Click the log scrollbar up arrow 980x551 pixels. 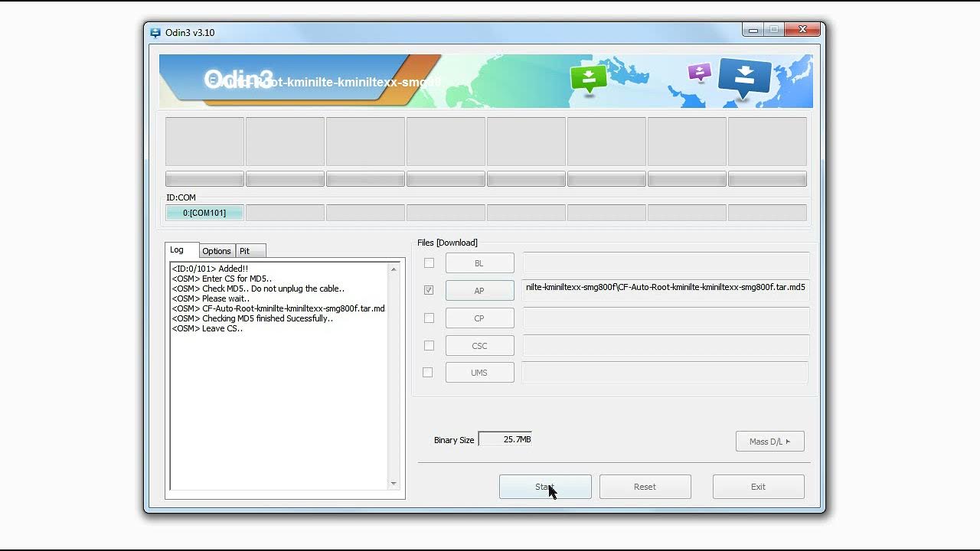click(x=394, y=269)
